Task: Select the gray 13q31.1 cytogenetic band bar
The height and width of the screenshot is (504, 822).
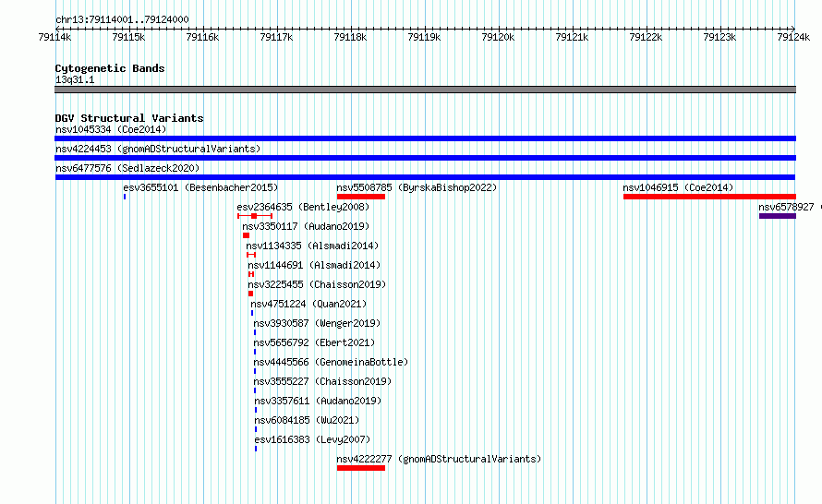Action: click(425, 90)
